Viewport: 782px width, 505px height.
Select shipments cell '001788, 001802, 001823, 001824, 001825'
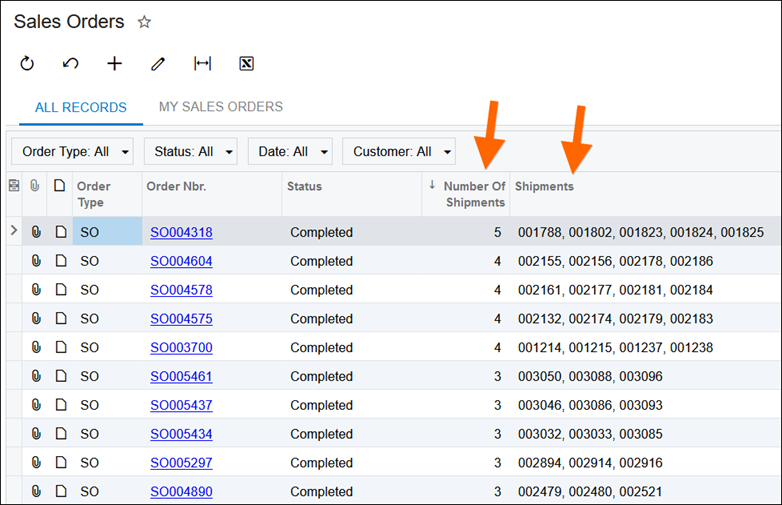click(x=645, y=232)
